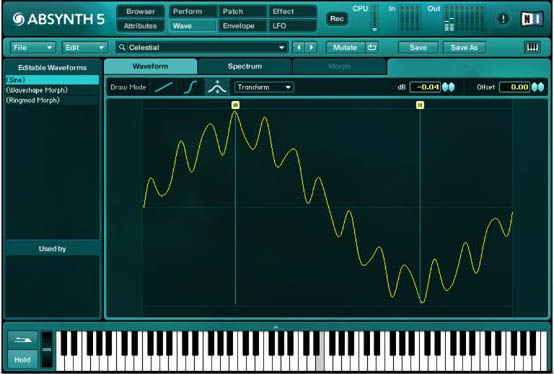Click the left waveform marker handle
Viewport: 554px width, 374px height.
[x=236, y=105]
